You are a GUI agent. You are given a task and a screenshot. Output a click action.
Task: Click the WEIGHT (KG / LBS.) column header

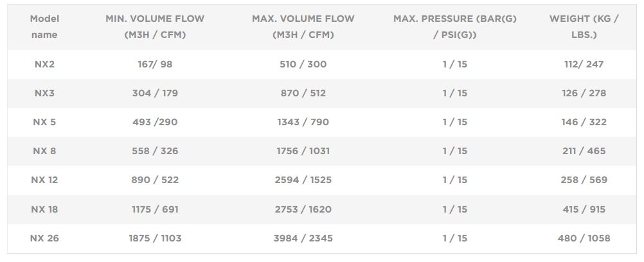tap(584, 27)
